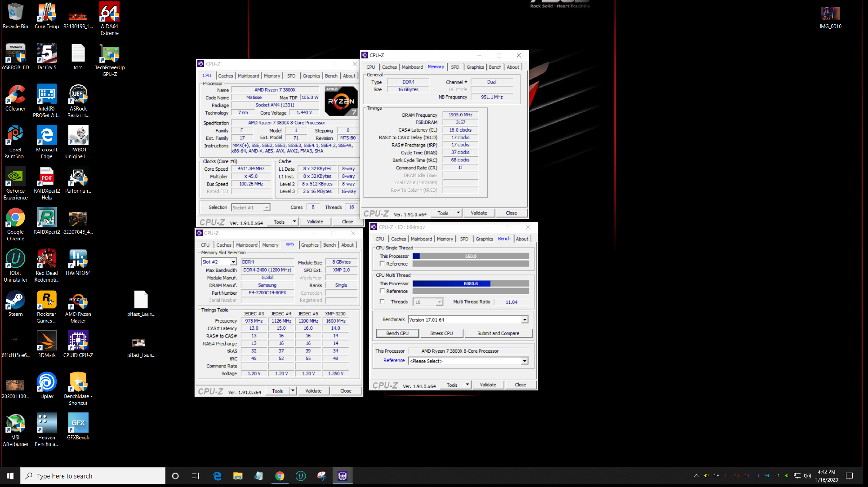The height and width of the screenshot is (487, 868).
Task: Tick Reference checkbox under CPU Single Thread
Action: tap(382, 264)
